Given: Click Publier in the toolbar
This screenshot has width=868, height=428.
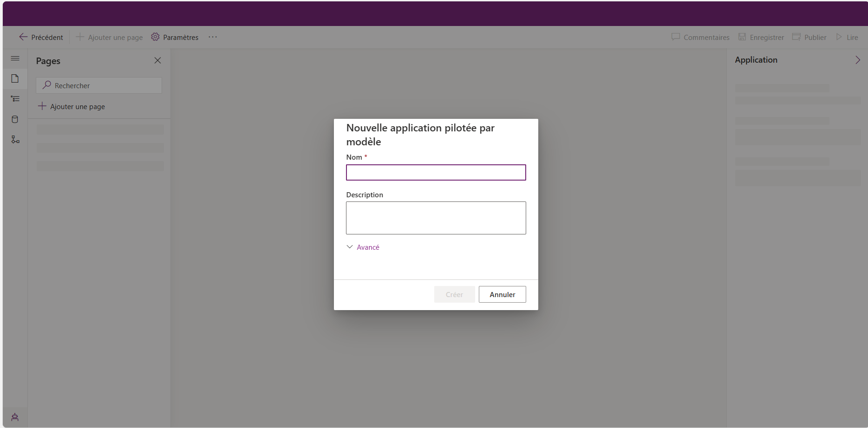Looking at the screenshot, I should click(x=809, y=37).
